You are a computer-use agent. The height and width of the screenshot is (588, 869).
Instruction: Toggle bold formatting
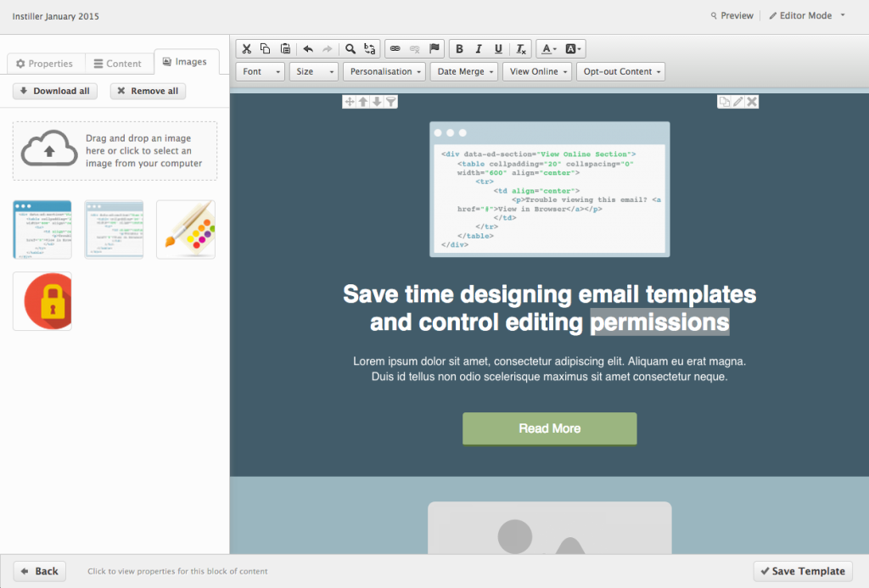click(x=459, y=48)
